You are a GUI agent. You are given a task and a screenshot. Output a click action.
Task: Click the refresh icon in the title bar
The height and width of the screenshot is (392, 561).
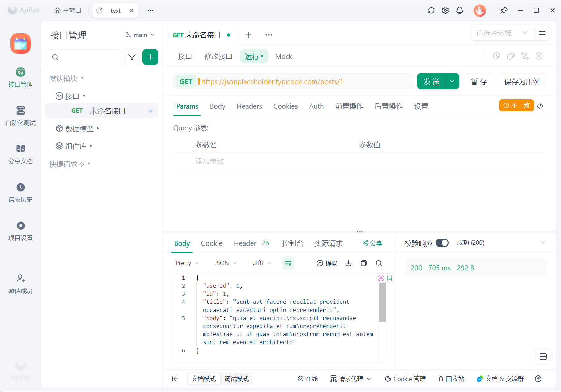[431, 10]
